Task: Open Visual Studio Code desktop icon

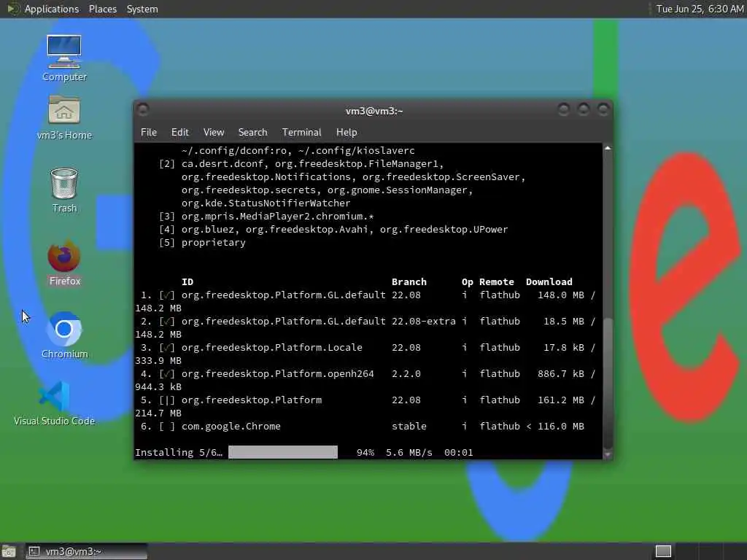Action: pos(54,403)
